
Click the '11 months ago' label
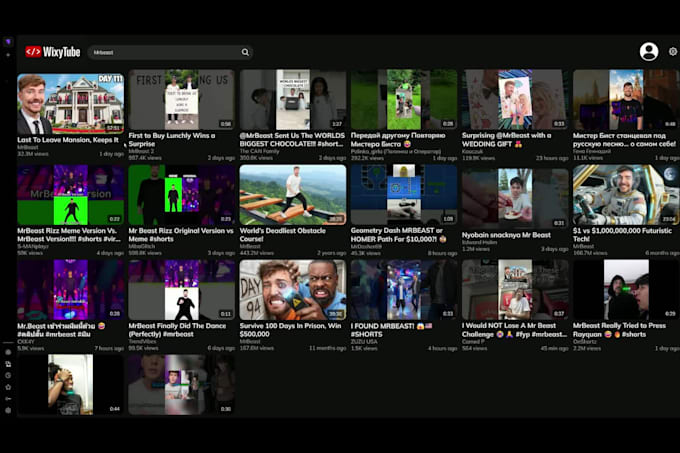tap(327, 348)
